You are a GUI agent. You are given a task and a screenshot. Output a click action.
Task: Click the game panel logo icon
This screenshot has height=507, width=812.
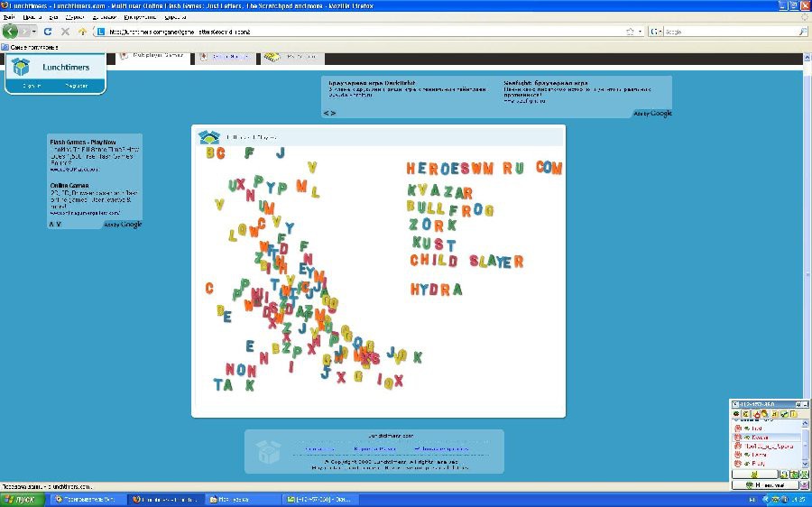click(x=209, y=137)
